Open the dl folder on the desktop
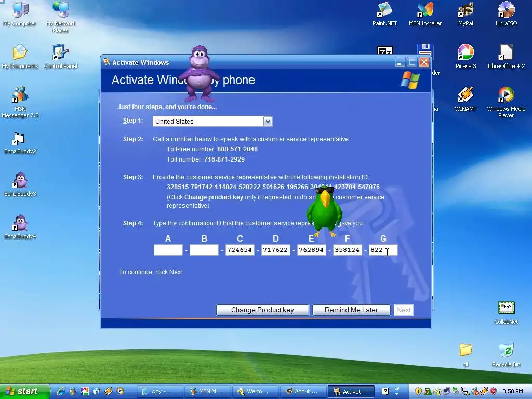532x399 pixels. coord(465,355)
